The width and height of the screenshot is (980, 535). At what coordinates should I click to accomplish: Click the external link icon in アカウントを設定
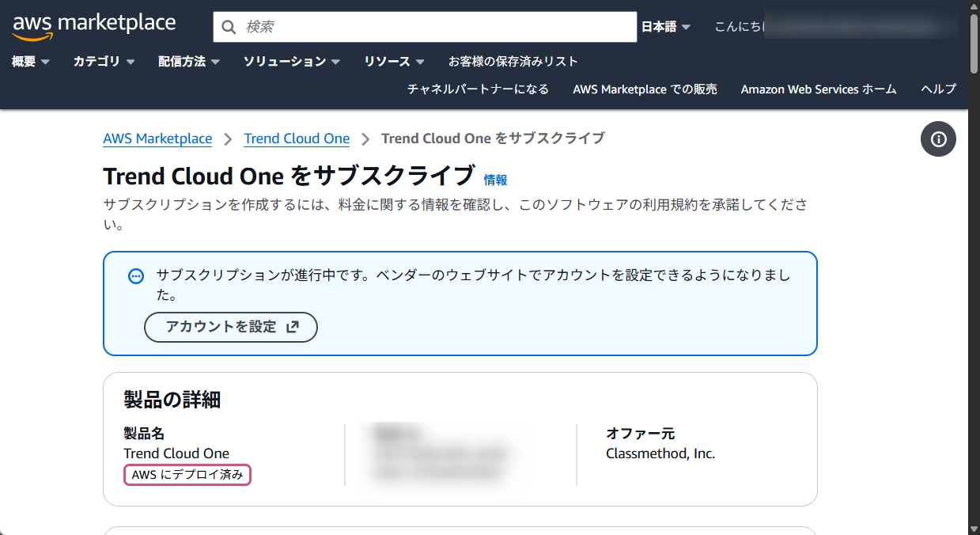pyautogui.click(x=293, y=327)
